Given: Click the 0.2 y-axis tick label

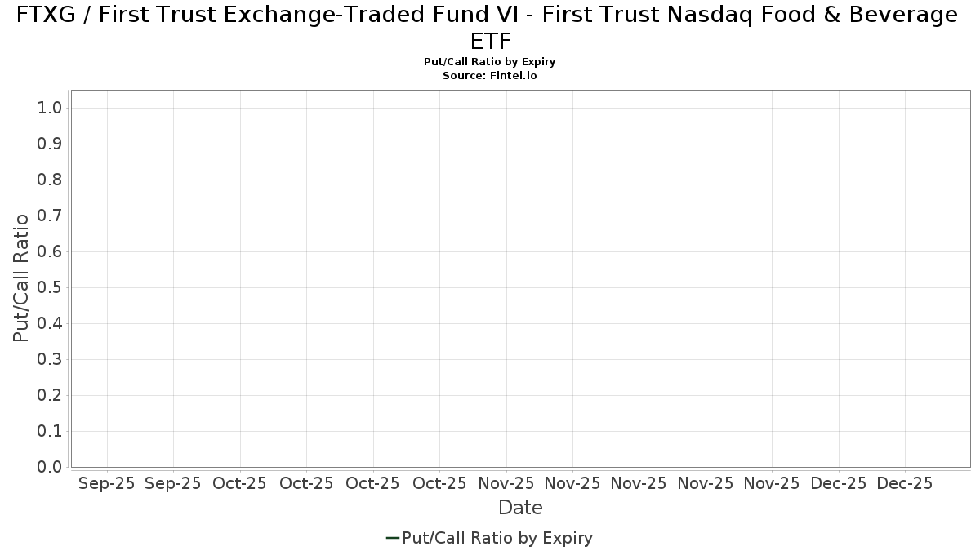Looking at the screenshot, I should pos(50,395).
